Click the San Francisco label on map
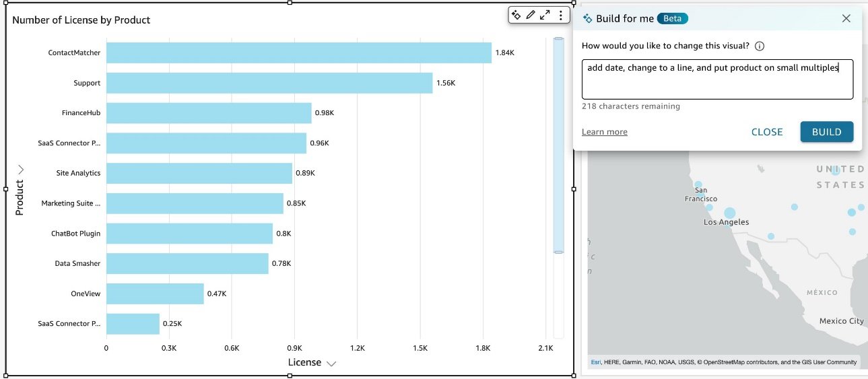 701,195
